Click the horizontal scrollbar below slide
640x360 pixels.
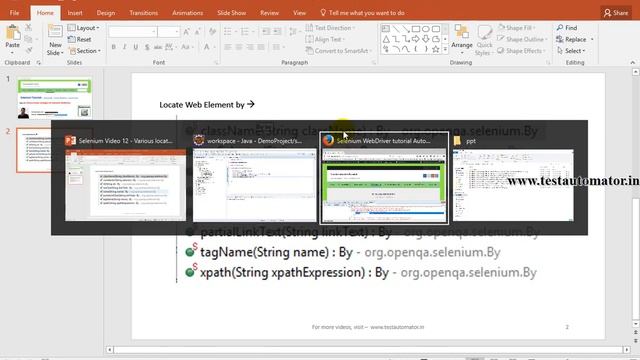[368, 350]
